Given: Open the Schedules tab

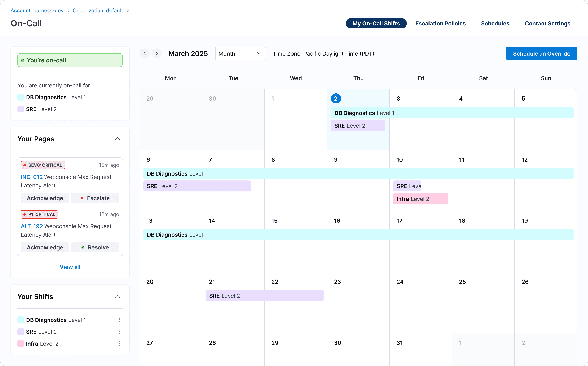Looking at the screenshot, I should coord(495,24).
